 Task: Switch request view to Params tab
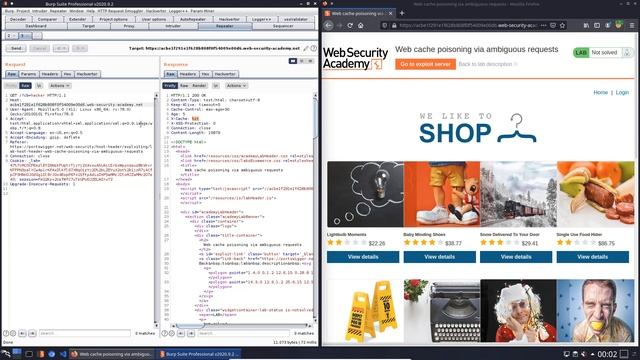[x=29, y=74]
